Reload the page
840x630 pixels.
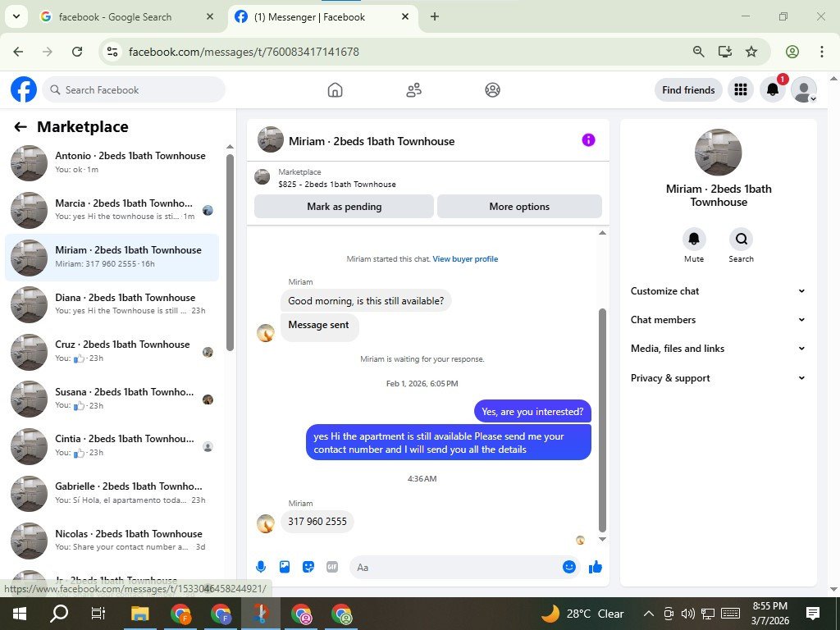77,52
